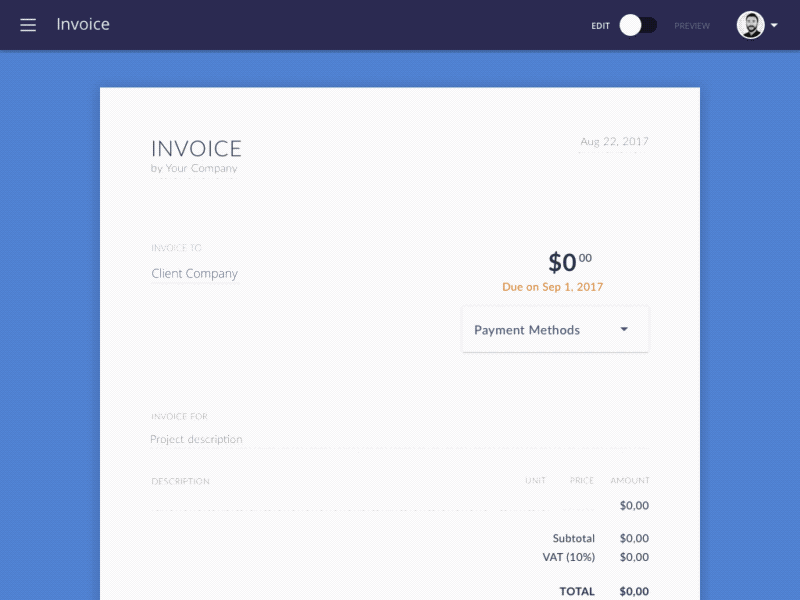The height and width of the screenshot is (600, 800).
Task: Open the hamburger navigation menu
Action: click(27, 25)
